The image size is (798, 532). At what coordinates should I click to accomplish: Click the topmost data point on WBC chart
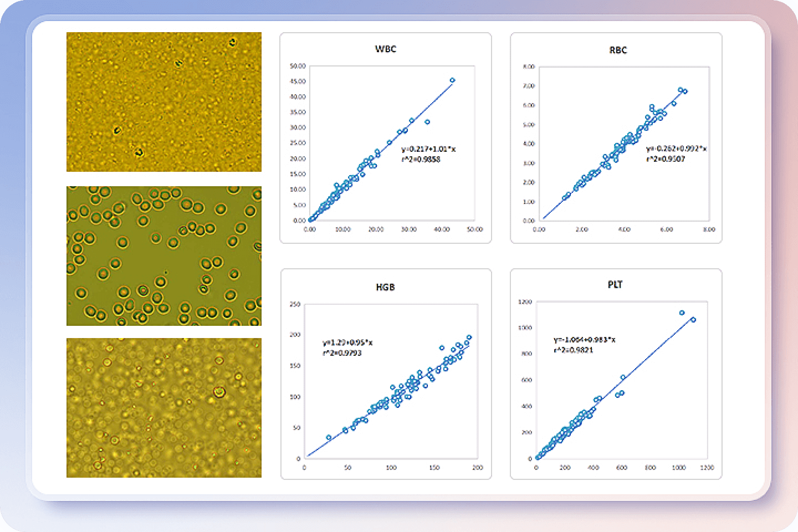(452, 79)
